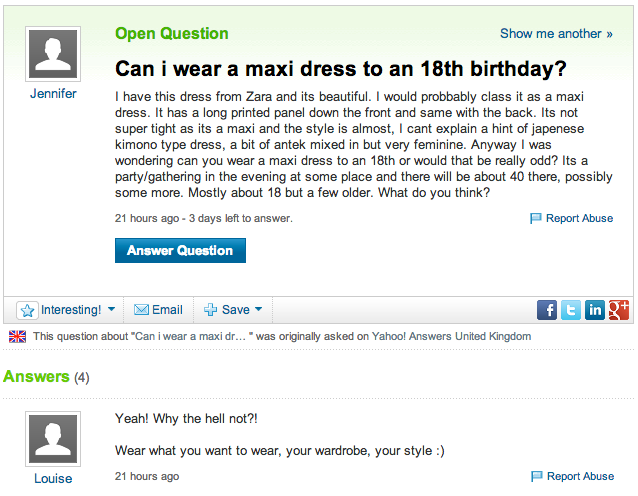Report Abuse on the question
The width and height of the screenshot is (638, 496).
click(x=579, y=218)
